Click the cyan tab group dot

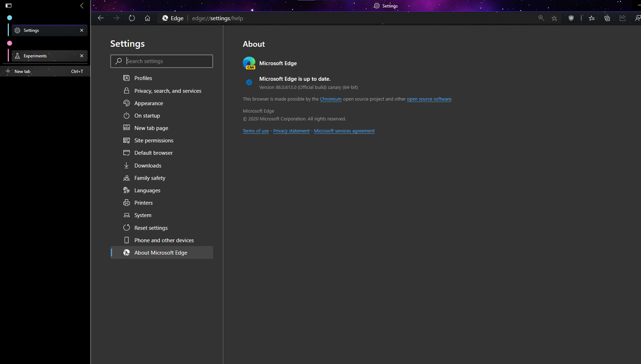coord(10,17)
